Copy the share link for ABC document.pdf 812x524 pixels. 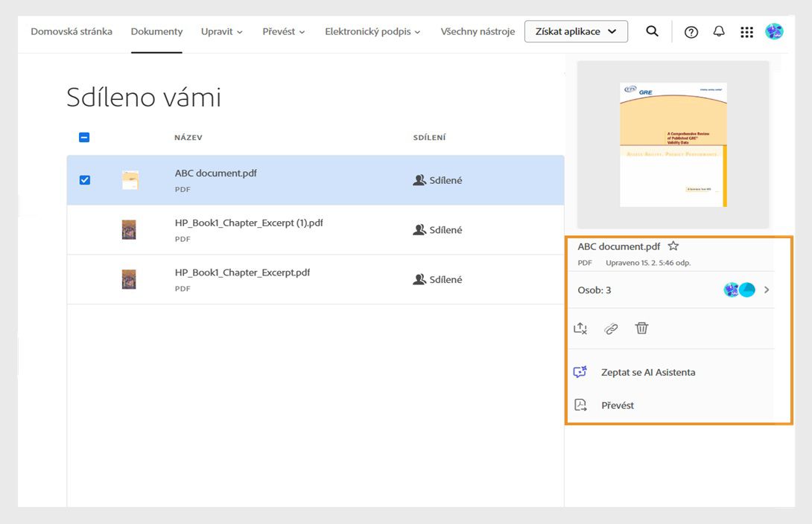[611, 328]
